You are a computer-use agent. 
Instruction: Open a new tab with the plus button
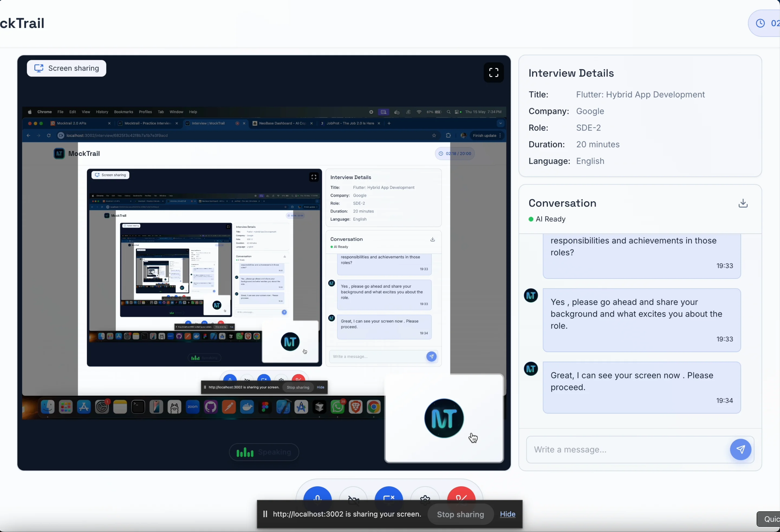pos(389,123)
